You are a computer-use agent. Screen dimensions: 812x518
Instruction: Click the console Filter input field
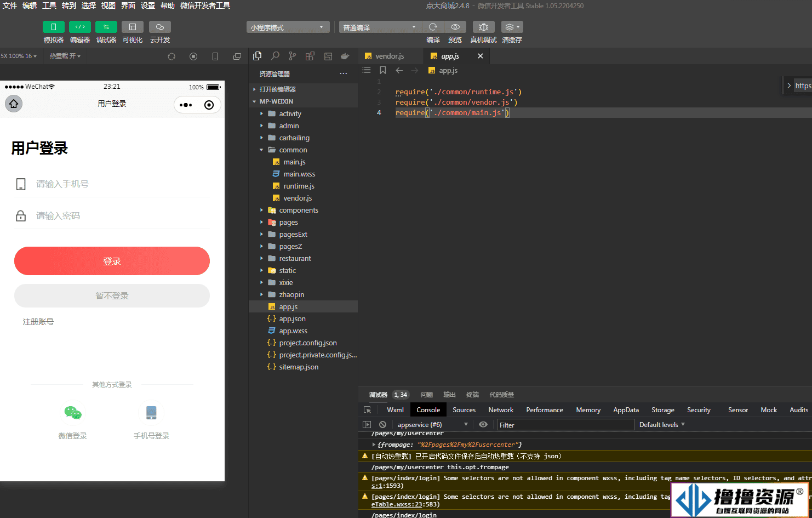(565, 425)
